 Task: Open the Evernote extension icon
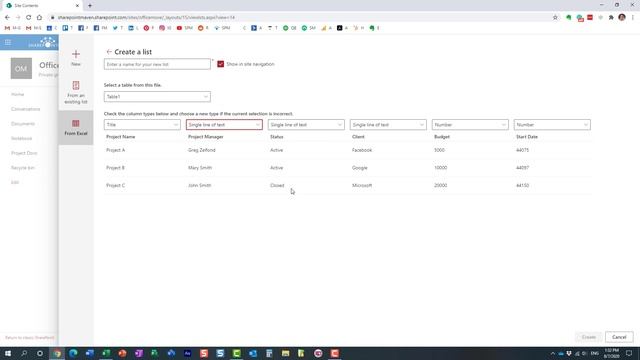pos(569,18)
